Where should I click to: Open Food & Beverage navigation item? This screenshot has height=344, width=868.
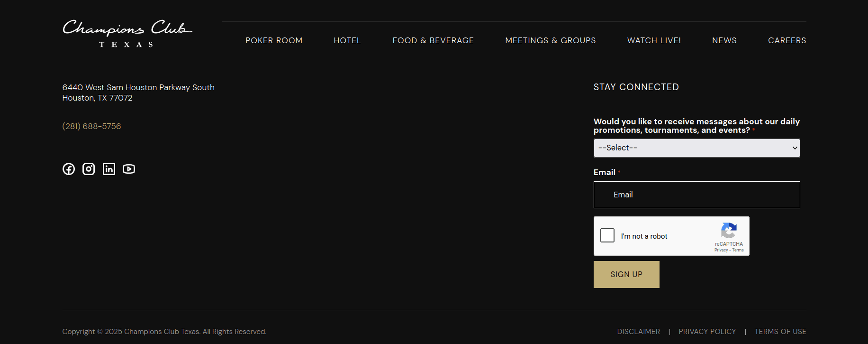433,41
